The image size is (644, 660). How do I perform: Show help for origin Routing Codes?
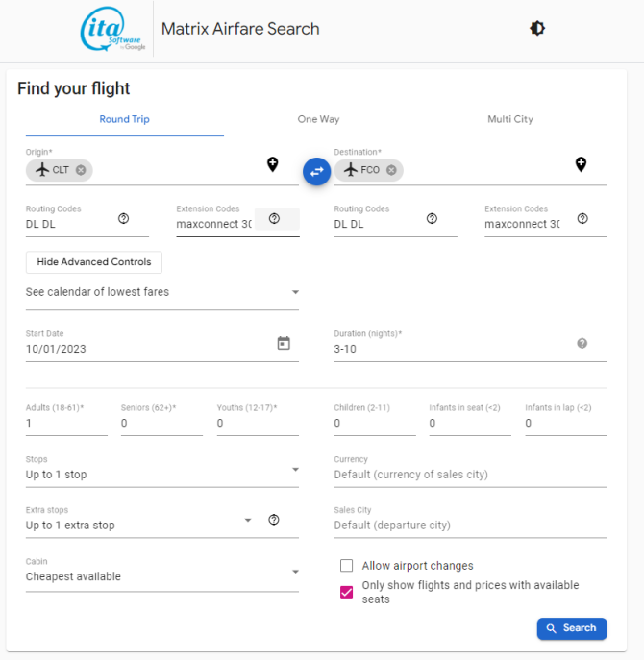(x=123, y=218)
